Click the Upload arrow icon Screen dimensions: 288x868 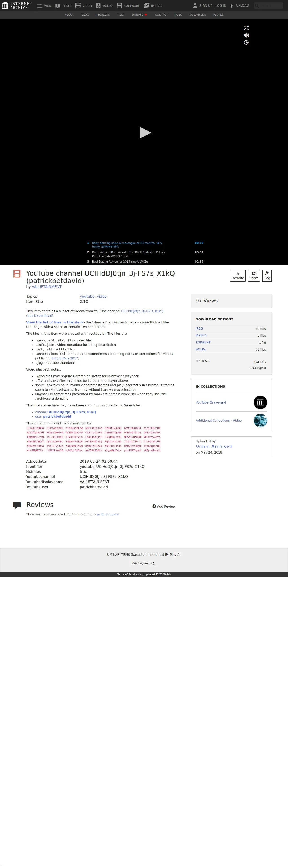tap(232, 5)
